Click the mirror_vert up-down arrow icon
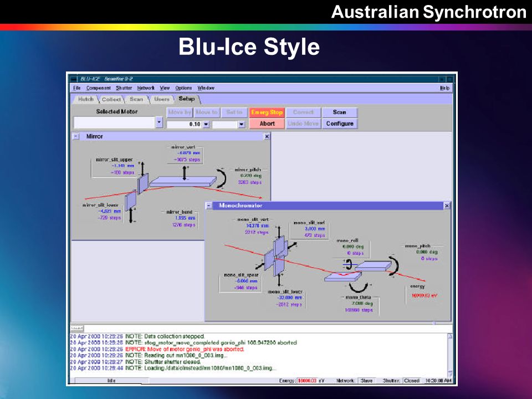This screenshot has width=532, height=399. [185, 173]
